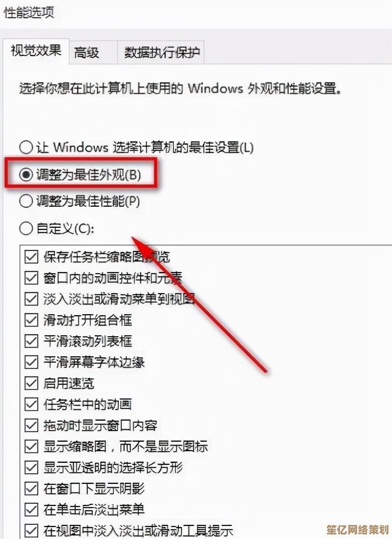Screen dimensions: 392x539
Task: Switch to the 视觉效果 tab
Action: [x=36, y=51]
